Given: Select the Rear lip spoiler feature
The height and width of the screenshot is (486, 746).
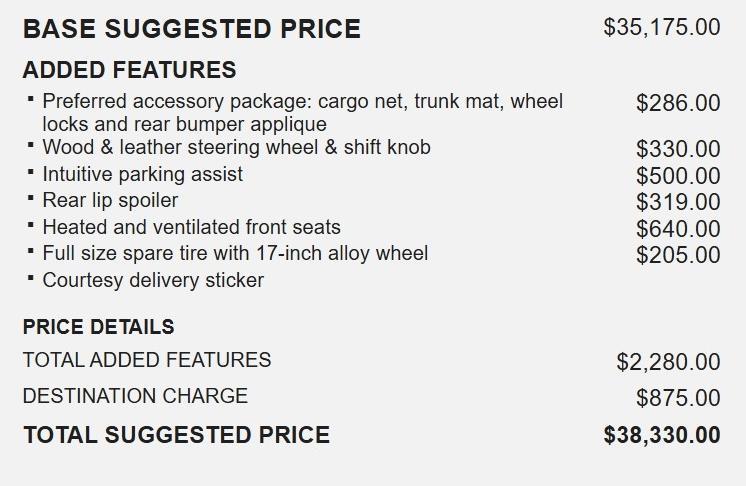Looking at the screenshot, I should click(x=110, y=200).
